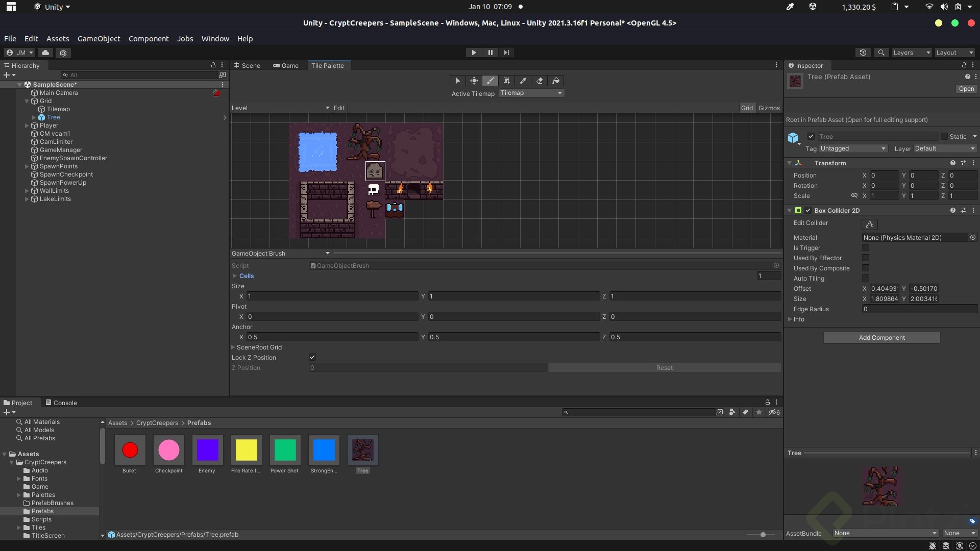Select the Box Fill selection tool
The width and height of the screenshot is (980, 551).
click(507, 81)
